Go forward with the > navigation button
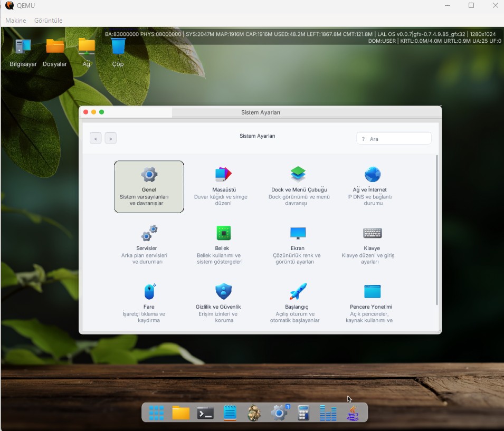Image resolution: width=504 pixels, height=431 pixels. [x=111, y=139]
